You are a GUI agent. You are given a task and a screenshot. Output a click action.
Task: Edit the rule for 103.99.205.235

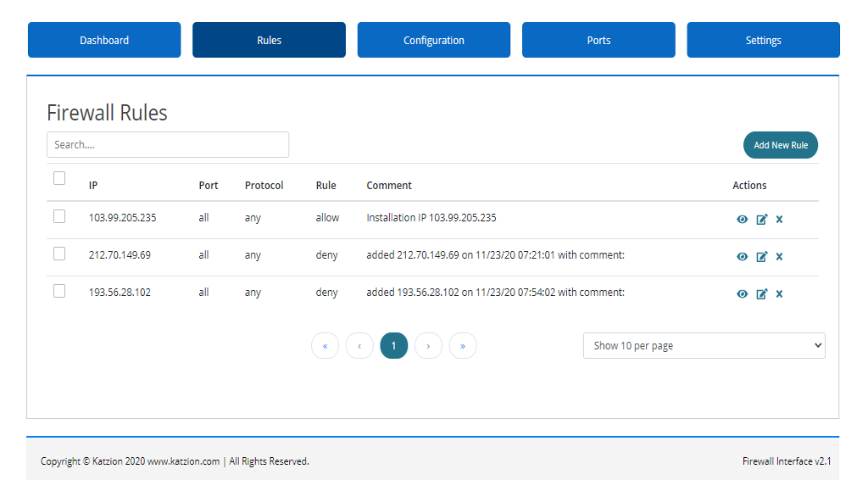tap(761, 220)
